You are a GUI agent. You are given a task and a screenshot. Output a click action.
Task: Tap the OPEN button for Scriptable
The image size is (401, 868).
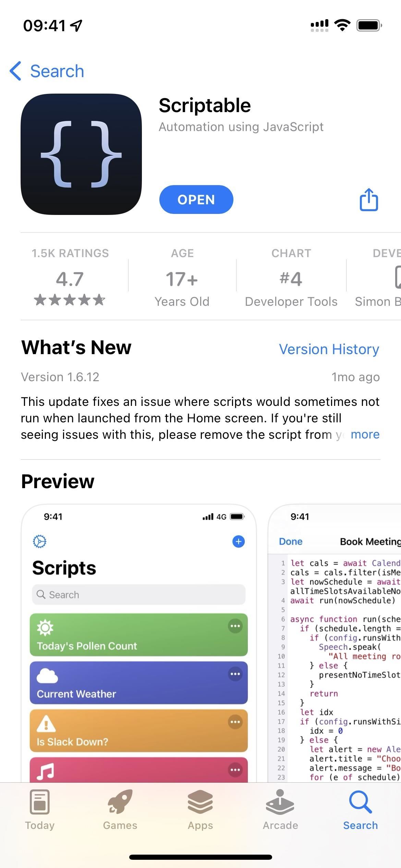pos(196,200)
